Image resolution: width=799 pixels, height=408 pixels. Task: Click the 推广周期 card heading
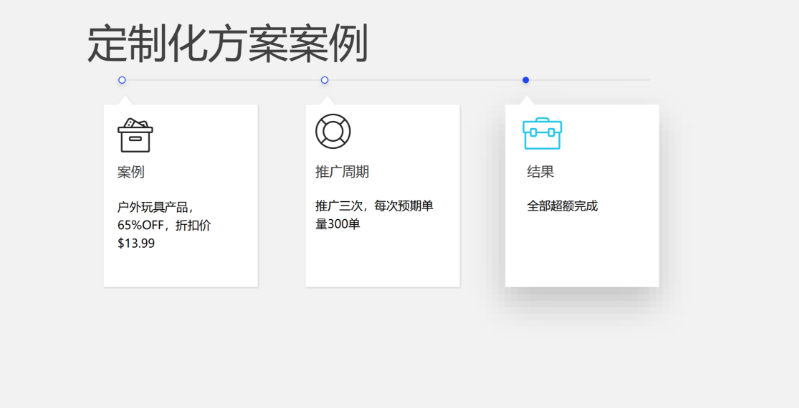coord(342,172)
